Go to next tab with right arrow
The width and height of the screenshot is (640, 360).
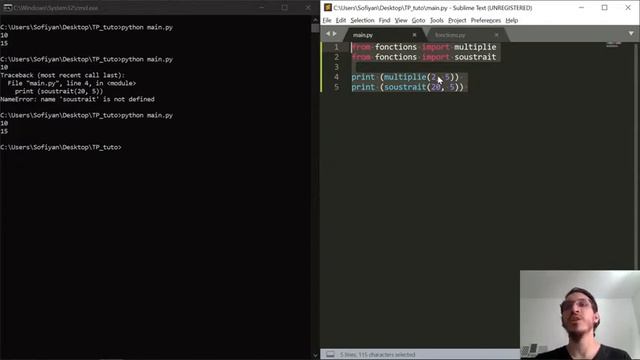coord(334,34)
